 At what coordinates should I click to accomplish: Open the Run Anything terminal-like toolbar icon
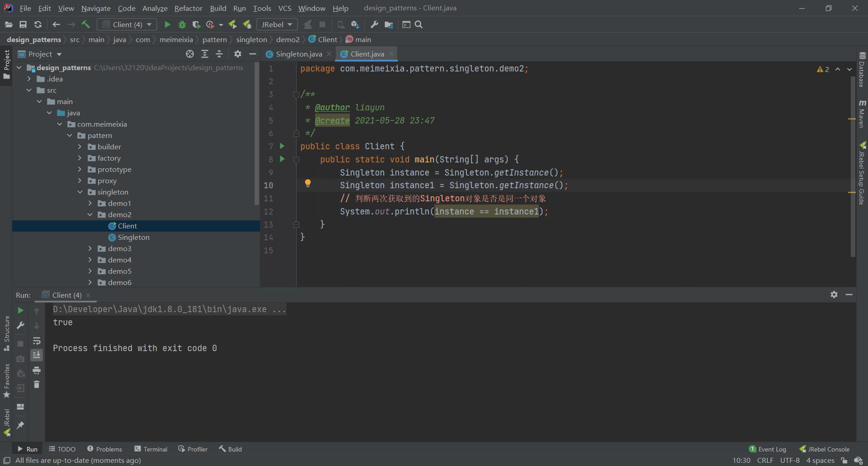406,24
